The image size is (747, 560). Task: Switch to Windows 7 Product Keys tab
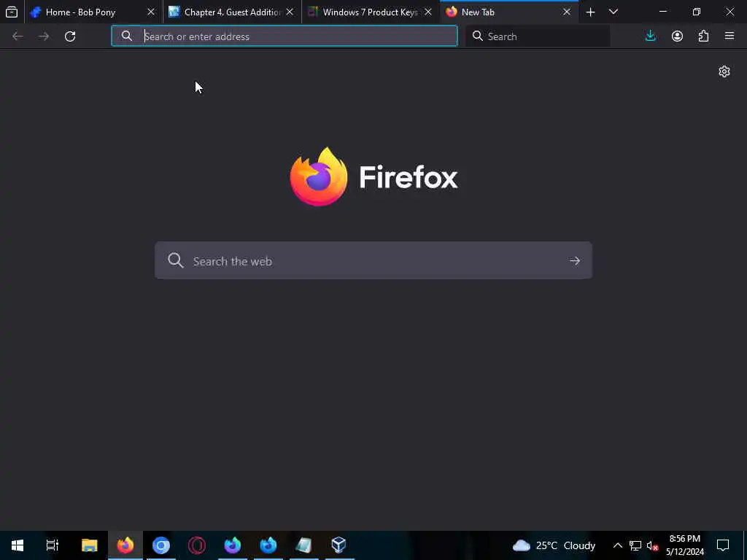pos(370,12)
